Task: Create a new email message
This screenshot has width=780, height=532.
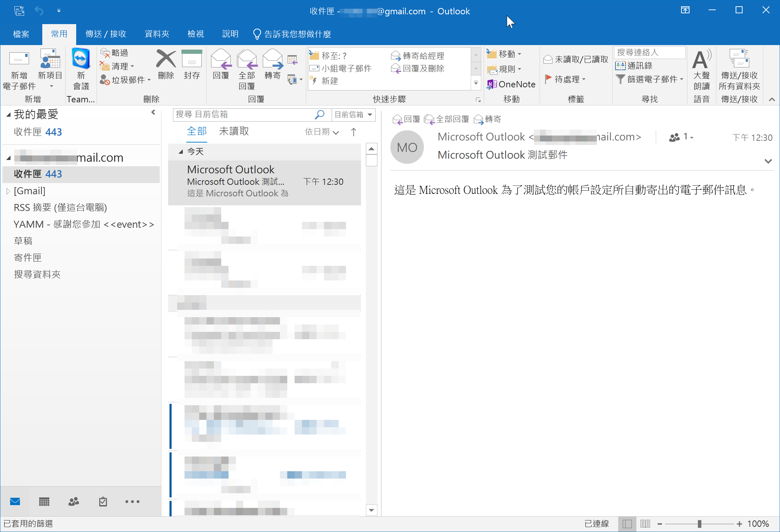Action: [x=19, y=71]
